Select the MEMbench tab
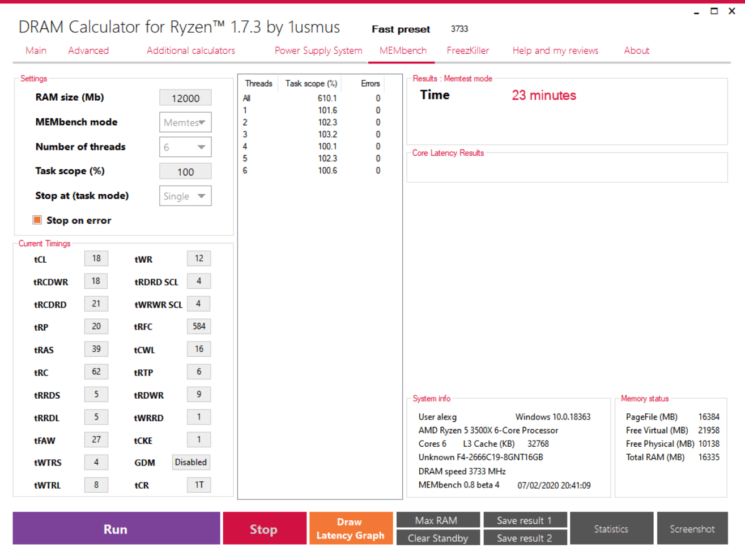 tap(403, 50)
